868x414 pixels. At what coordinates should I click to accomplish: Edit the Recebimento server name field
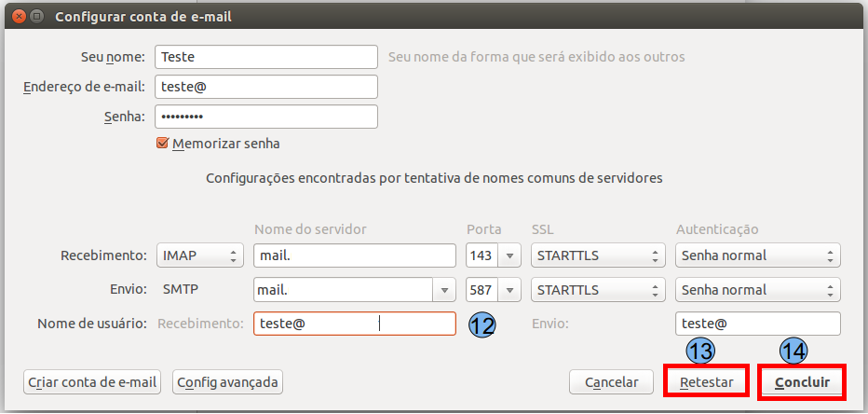[x=354, y=255]
